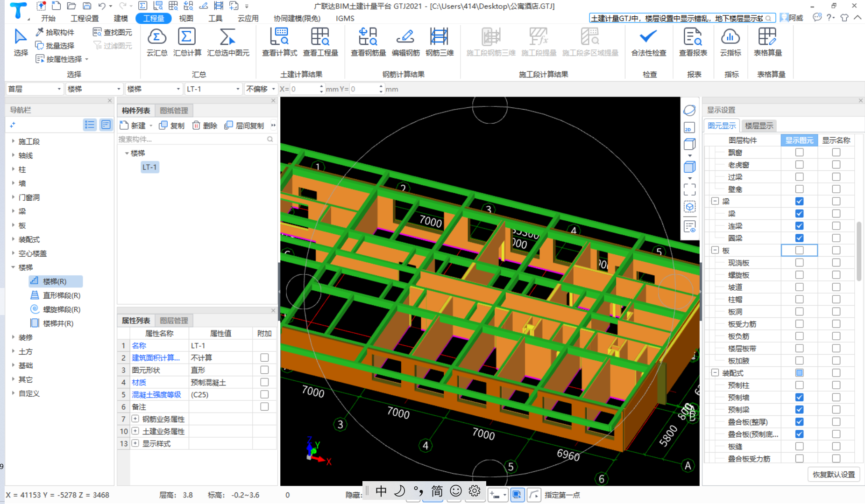Click the help search box at top

tap(682, 18)
